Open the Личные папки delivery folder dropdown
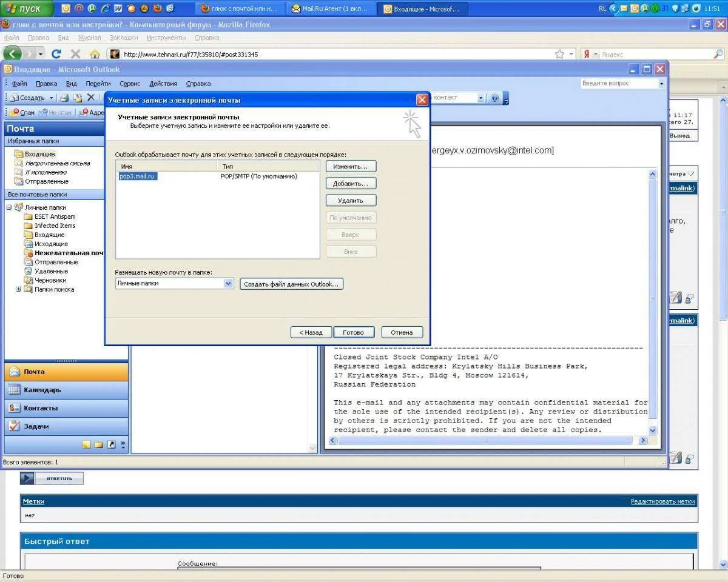 pyautogui.click(x=228, y=283)
